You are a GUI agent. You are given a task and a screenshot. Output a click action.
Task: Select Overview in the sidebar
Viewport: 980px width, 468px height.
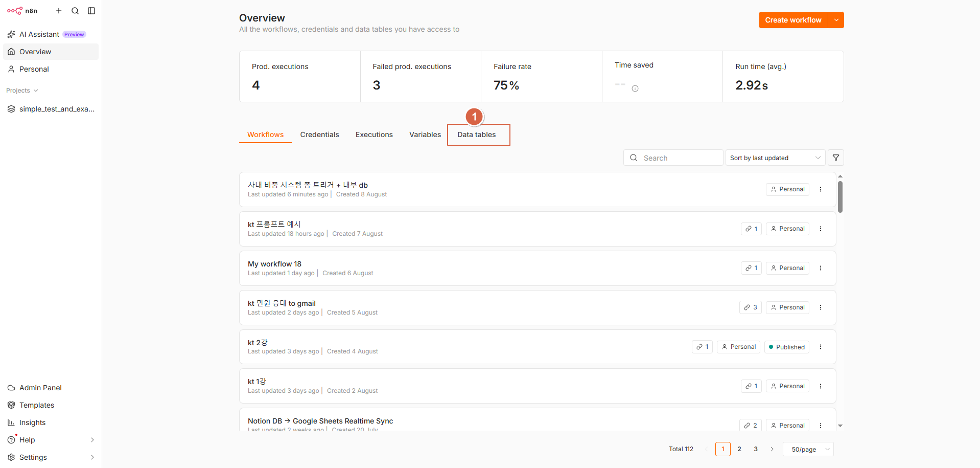tap(51, 52)
